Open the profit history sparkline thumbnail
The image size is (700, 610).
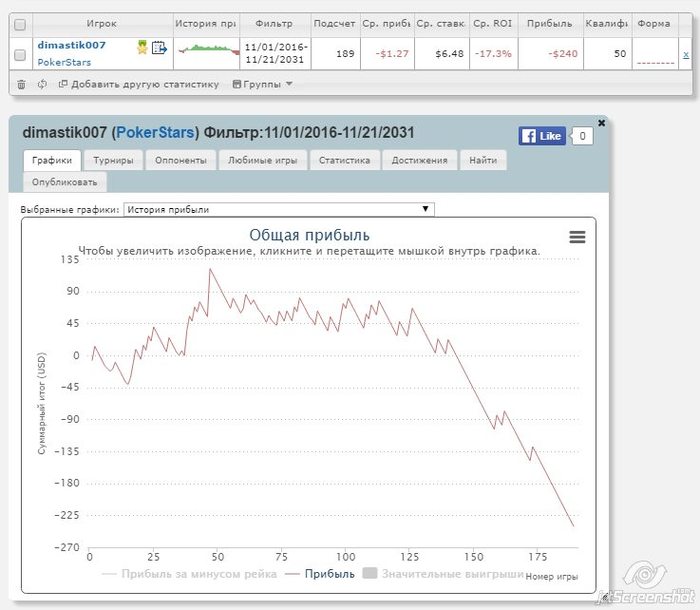click(x=208, y=49)
